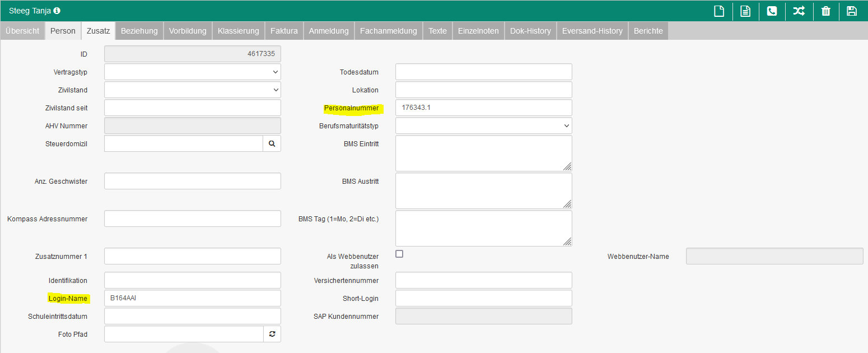Click the Personalnummer field with 176343.1
Screen dimensions: 868x353
coord(484,108)
